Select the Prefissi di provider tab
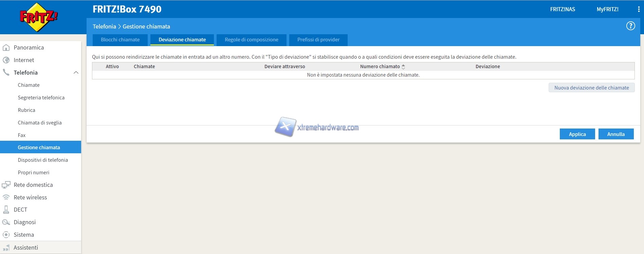644x254 pixels. coord(318,40)
